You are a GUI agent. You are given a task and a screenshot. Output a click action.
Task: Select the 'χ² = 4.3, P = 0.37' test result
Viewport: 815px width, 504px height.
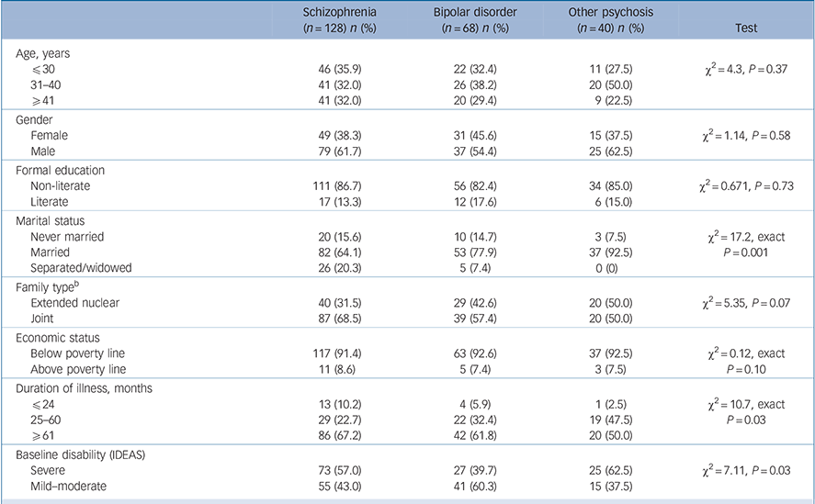click(745, 69)
